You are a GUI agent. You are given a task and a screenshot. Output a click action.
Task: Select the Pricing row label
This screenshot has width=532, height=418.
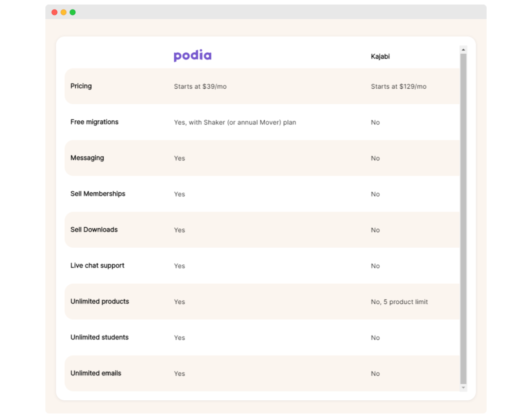click(x=81, y=86)
